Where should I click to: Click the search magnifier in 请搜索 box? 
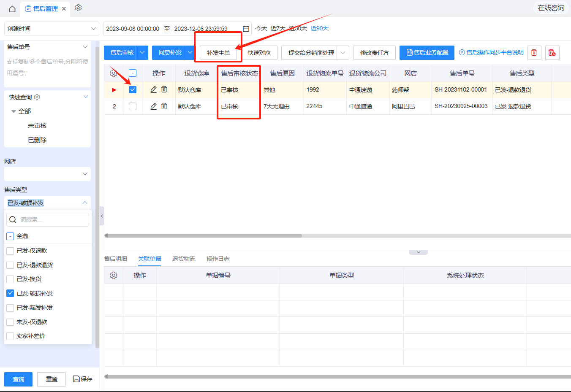click(13, 219)
